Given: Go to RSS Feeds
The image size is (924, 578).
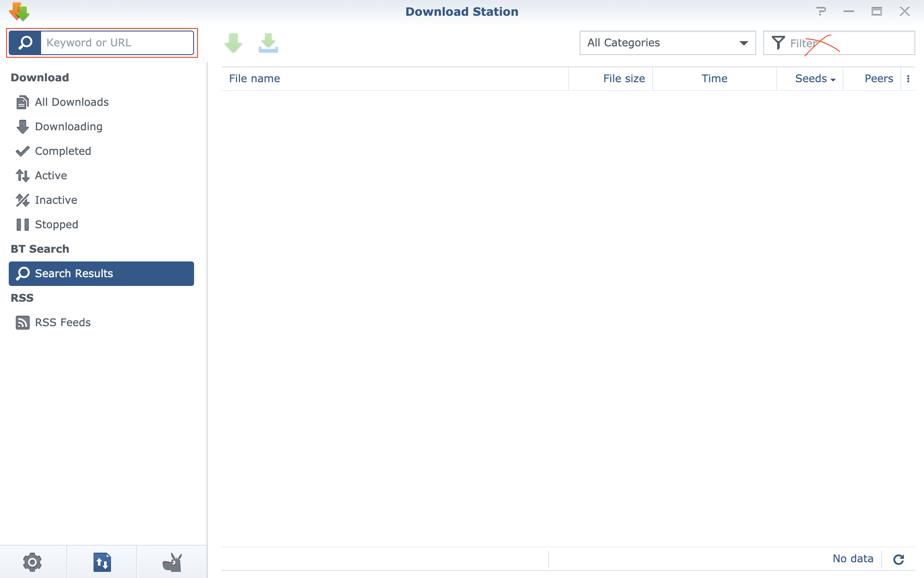Looking at the screenshot, I should (63, 322).
